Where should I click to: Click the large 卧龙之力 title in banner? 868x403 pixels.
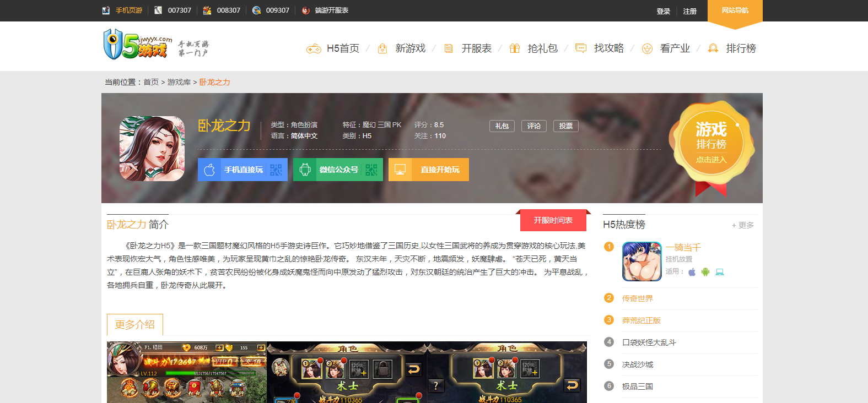coord(224,126)
